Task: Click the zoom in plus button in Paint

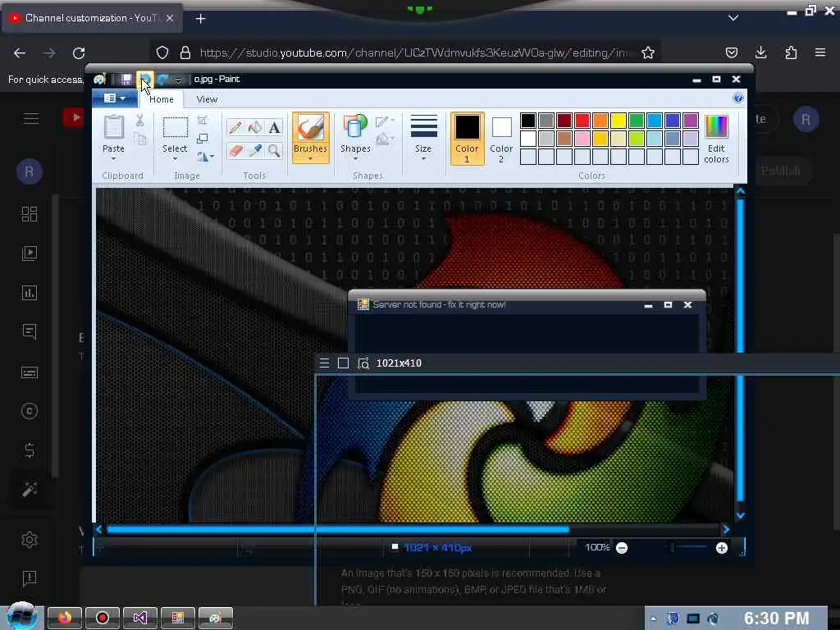Action: [x=722, y=547]
